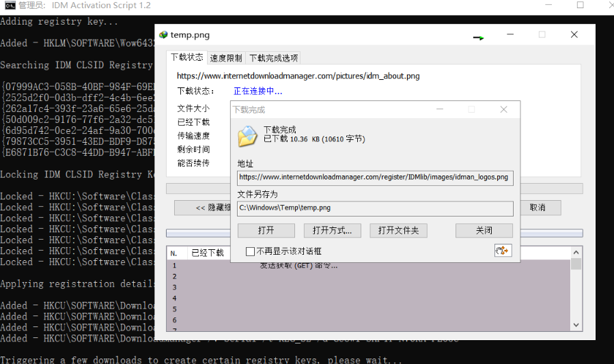
Task: Click the 打开方式... button
Action: coord(332,230)
